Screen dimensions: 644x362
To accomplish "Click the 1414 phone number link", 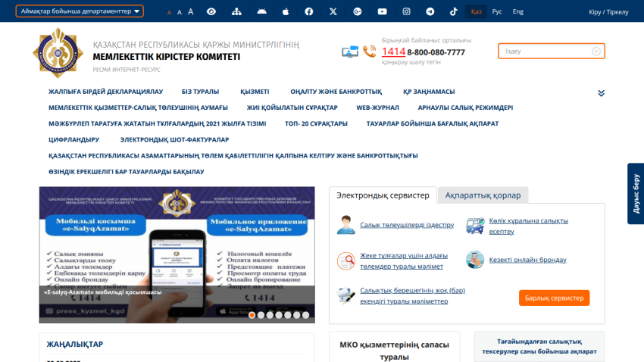I will (x=393, y=51).
